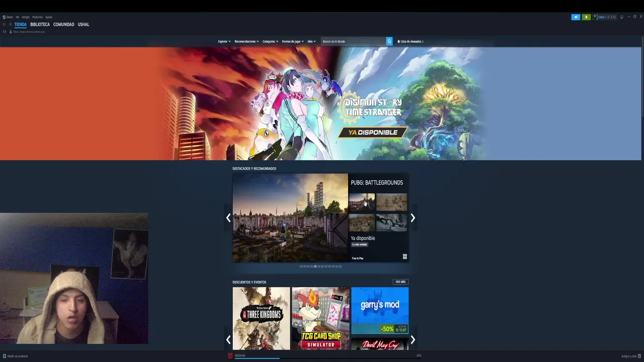The width and height of the screenshot is (644, 362).
Task: View fourth PUBG screenshot thumbnail
Action: pos(391,222)
